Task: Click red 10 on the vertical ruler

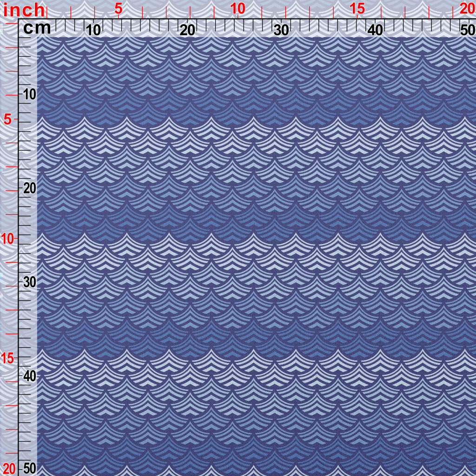Action: (8, 239)
